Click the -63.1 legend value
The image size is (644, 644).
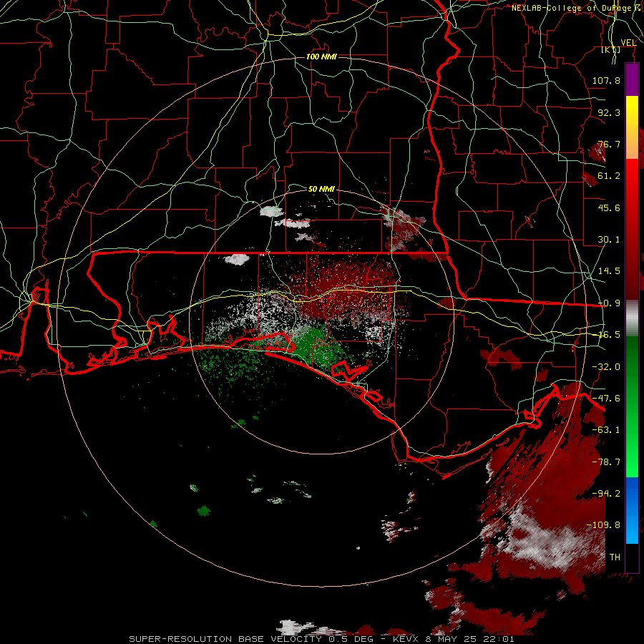click(x=606, y=430)
